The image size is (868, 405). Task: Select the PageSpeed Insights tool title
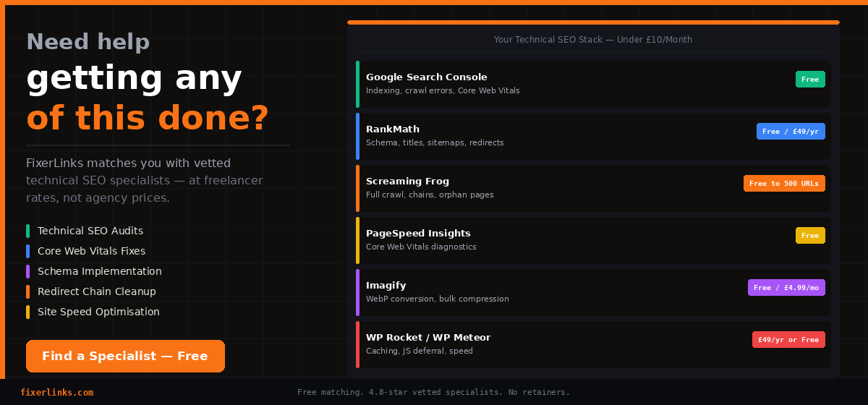(x=418, y=234)
